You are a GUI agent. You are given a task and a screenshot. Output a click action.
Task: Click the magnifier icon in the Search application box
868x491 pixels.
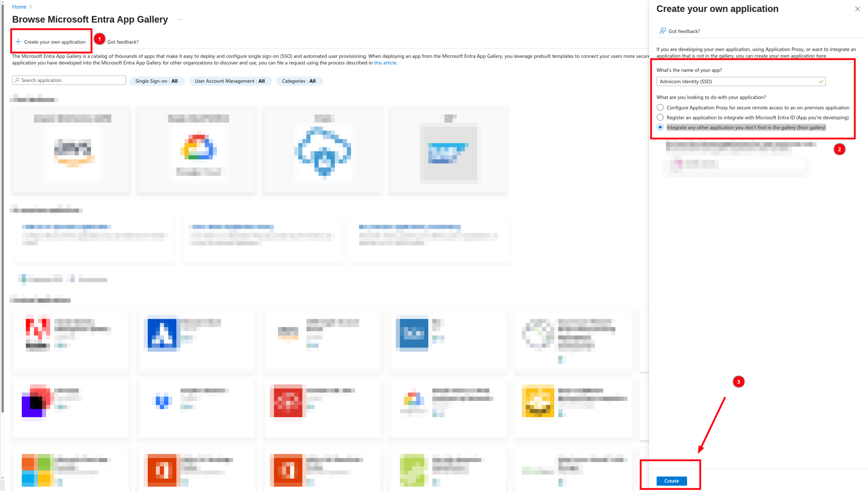click(17, 80)
